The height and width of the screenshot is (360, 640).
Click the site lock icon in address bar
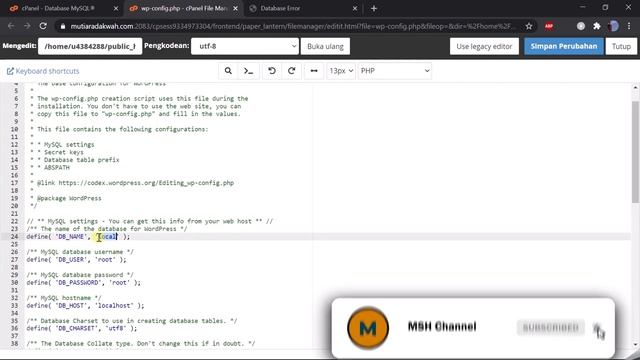(62, 26)
